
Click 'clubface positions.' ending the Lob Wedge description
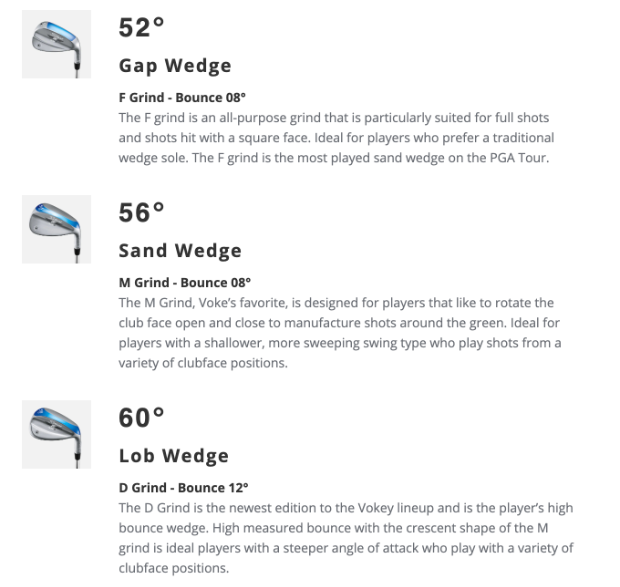174,568
